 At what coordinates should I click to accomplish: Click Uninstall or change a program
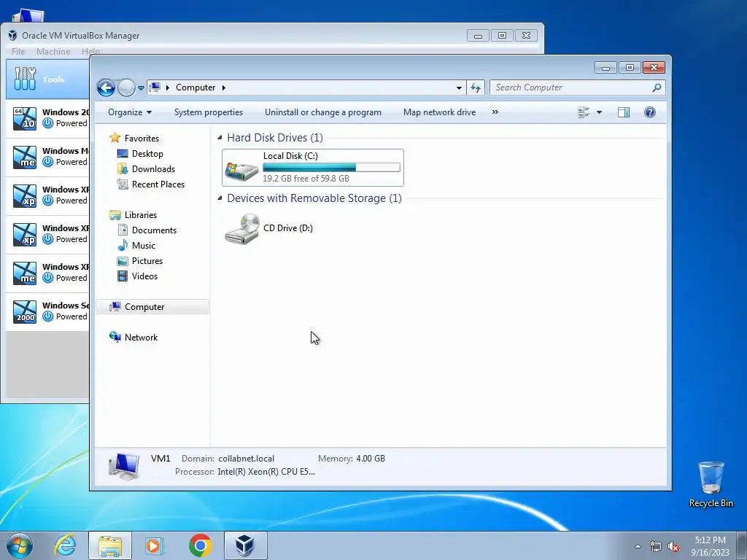click(x=323, y=112)
